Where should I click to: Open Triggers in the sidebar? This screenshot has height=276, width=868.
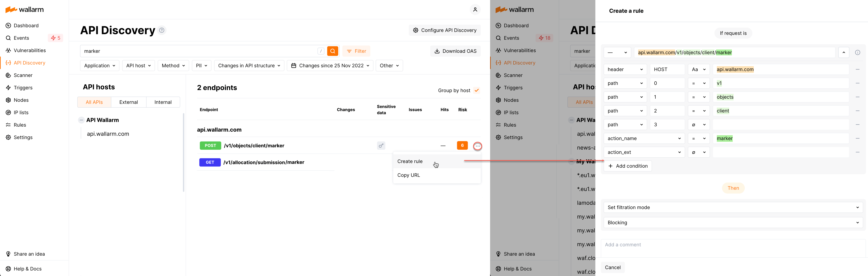(23, 88)
